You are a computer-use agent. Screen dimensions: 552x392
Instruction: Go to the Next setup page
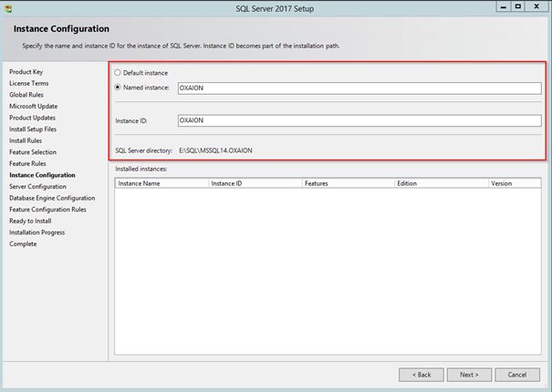469,375
